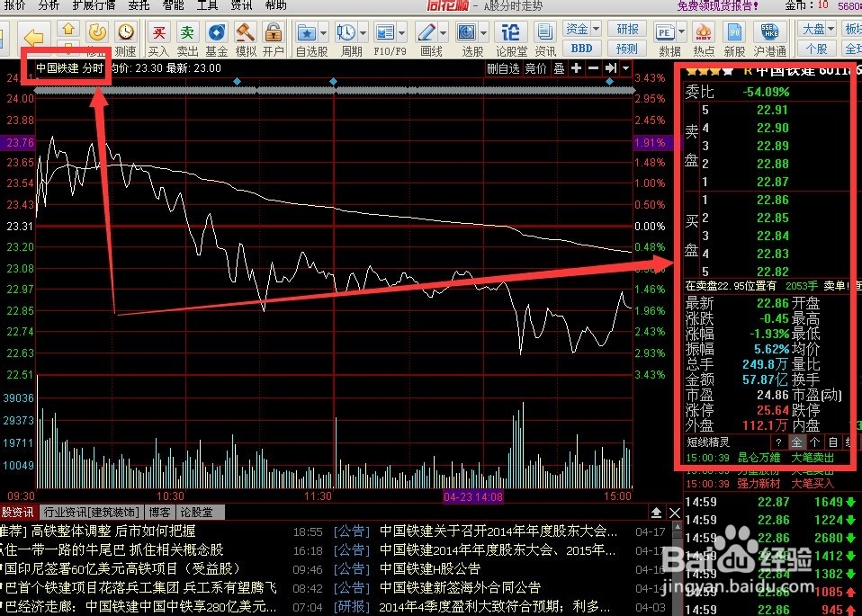
Task: Open the 模拟 simulated trading gavel icon
Action: click(245, 33)
